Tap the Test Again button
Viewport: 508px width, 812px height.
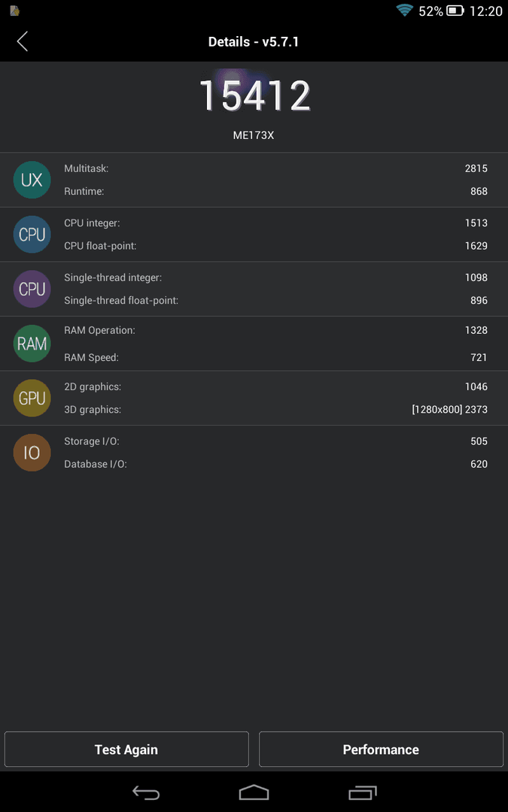[x=126, y=750]
